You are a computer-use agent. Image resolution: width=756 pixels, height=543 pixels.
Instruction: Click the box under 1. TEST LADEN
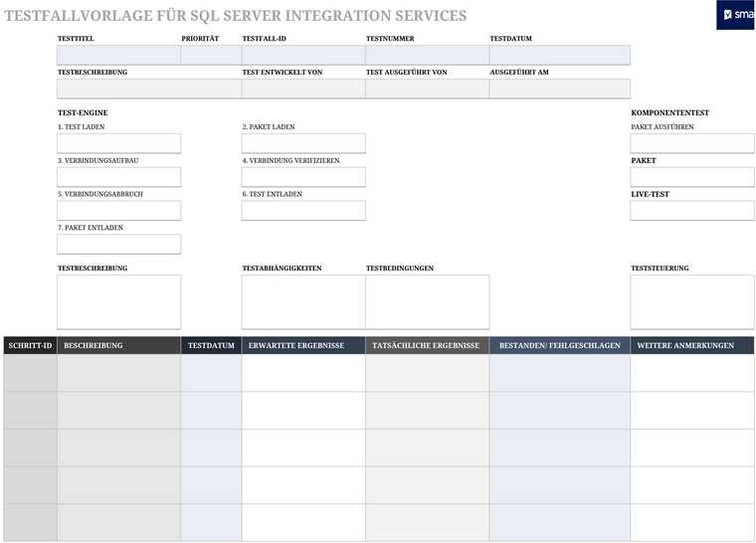(118, 144)
